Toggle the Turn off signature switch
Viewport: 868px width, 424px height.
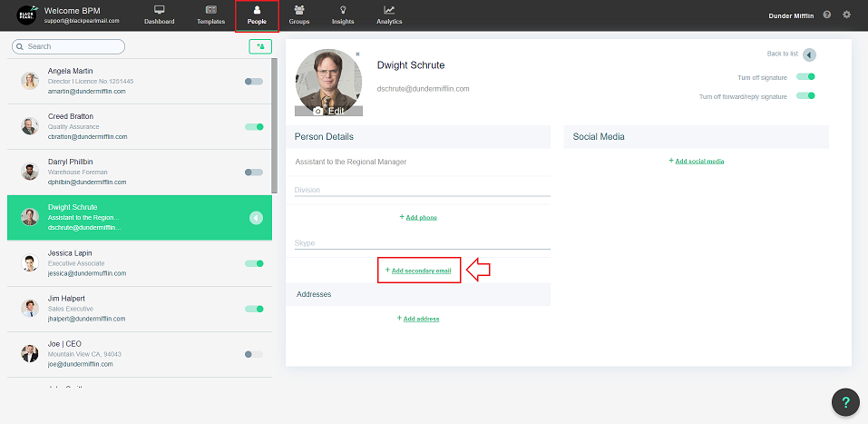805,77
